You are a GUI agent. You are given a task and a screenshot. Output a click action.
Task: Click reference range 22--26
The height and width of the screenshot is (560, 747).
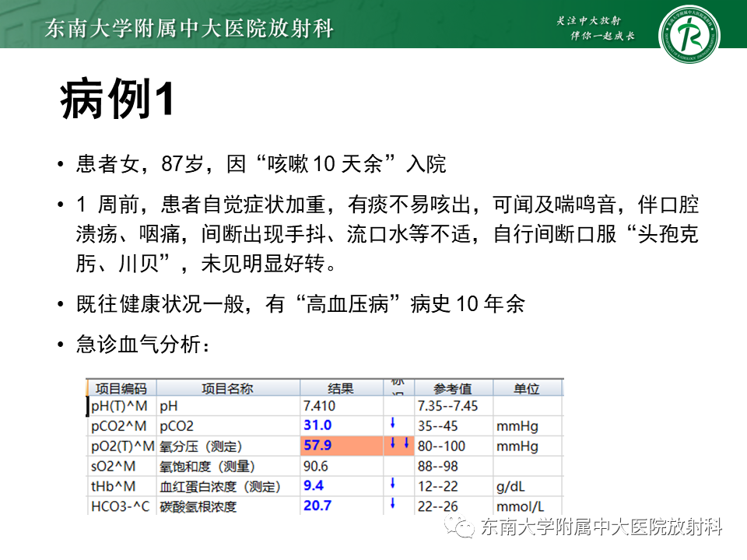click(437, 506)
